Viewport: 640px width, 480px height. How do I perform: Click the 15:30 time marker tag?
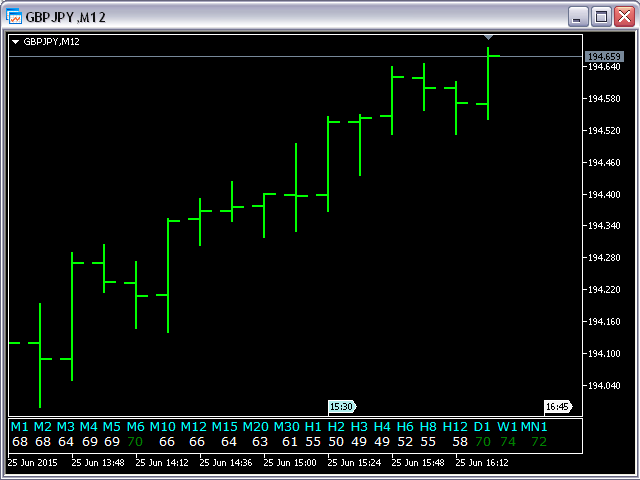pos(342,407)
